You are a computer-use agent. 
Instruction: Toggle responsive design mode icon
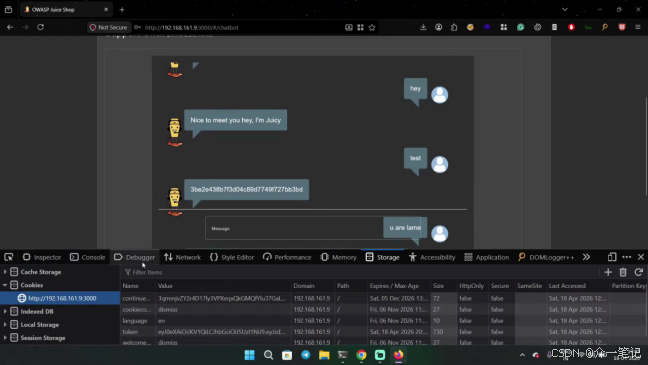(x=612, y=257)
